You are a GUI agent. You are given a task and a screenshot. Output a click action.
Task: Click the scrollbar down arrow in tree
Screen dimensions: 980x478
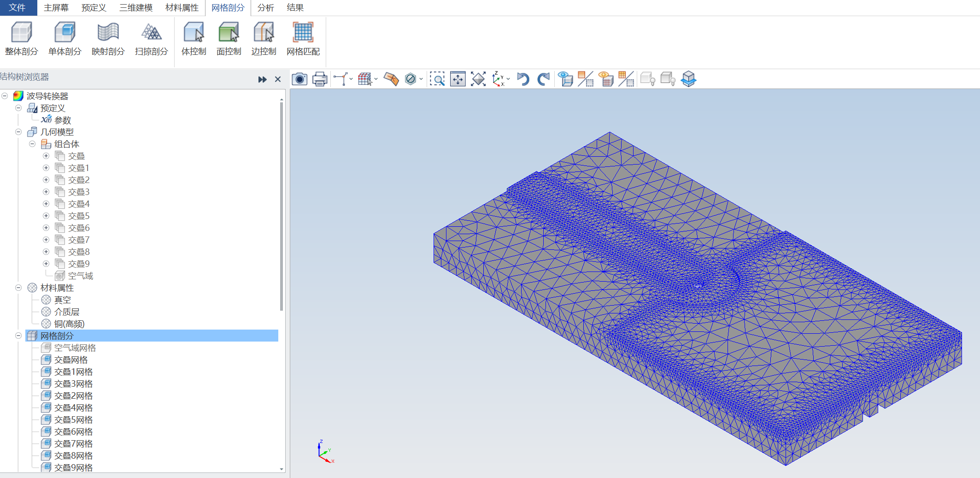(282, 469)
